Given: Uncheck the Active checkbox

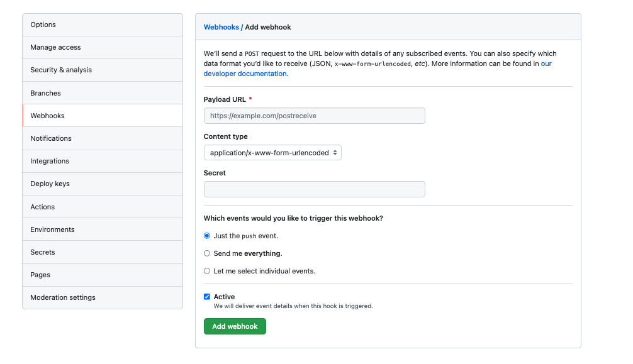Looking at the screenshot, I should coord(207,297).
